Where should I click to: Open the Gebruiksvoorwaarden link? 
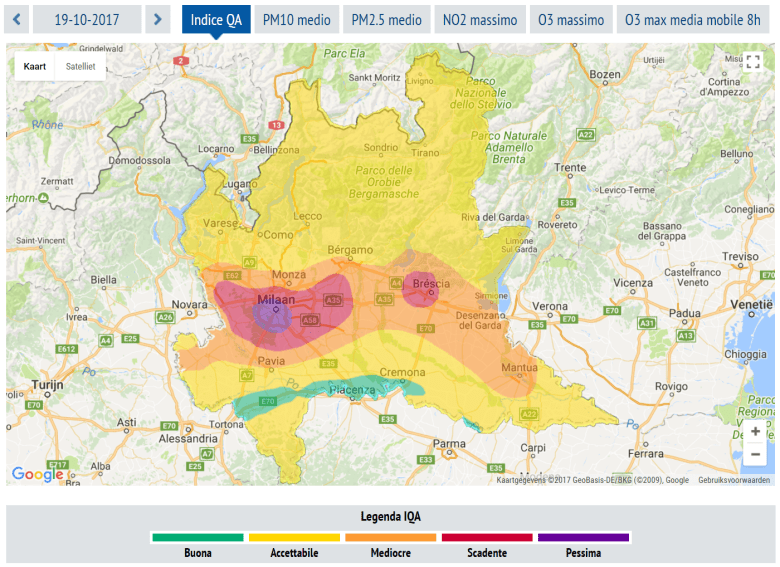(734, 480)
